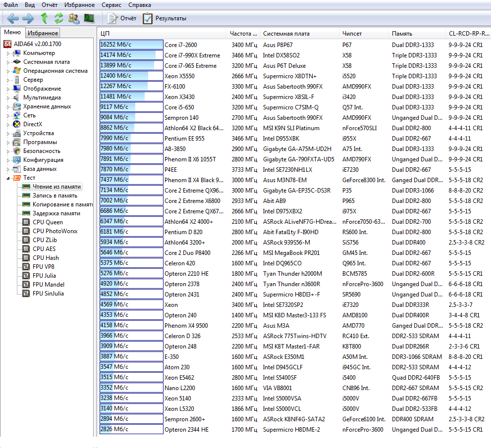Click the green monitor graph toolbar icon

89,18
